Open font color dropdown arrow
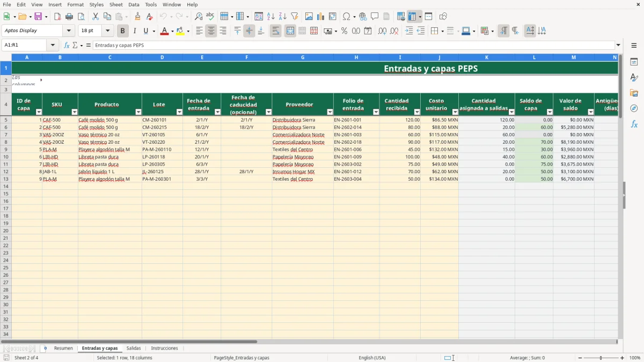The height and width of the screenshot is (362, 644). [x=172, y=31]
